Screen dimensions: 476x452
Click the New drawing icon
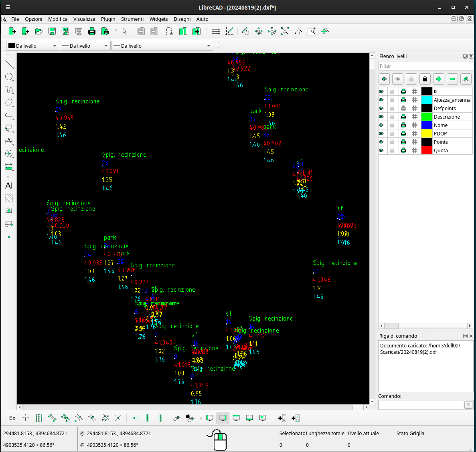point(12,31)
